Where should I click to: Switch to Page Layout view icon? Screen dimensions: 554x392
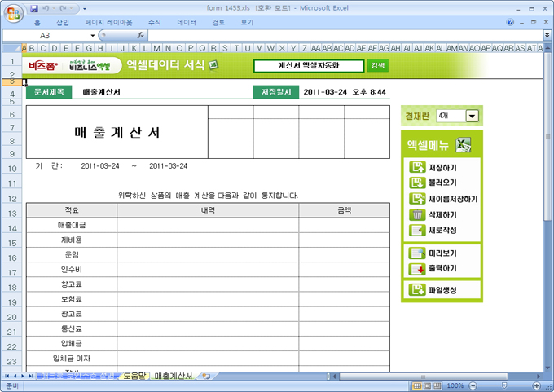click(x=428, y=386)
